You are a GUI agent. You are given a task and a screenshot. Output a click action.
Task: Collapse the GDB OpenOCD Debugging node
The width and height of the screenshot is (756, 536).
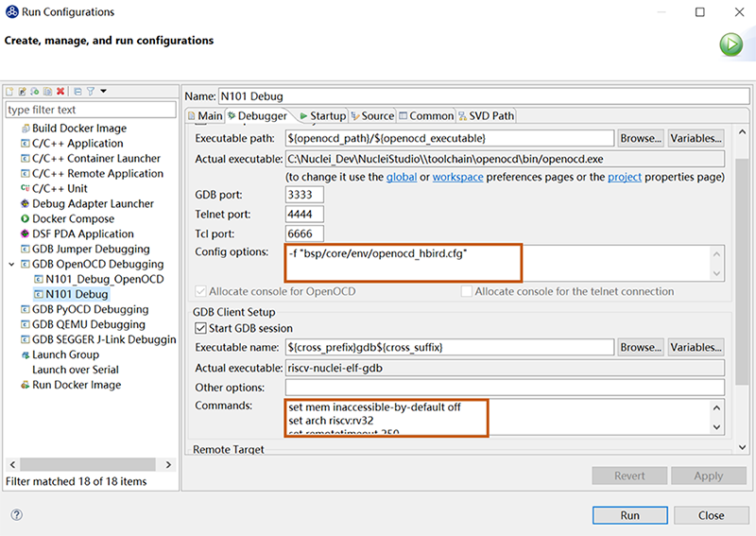[x=10, y=265]
